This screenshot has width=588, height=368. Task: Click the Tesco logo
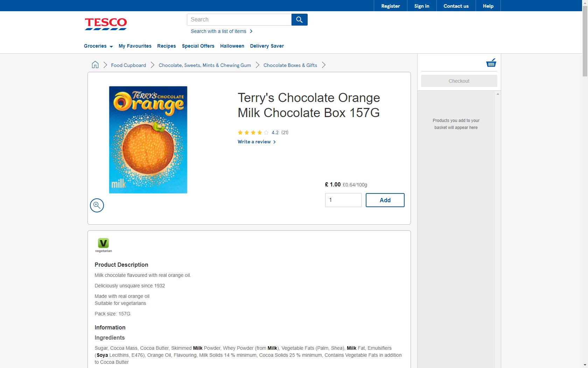coord(106,24)
